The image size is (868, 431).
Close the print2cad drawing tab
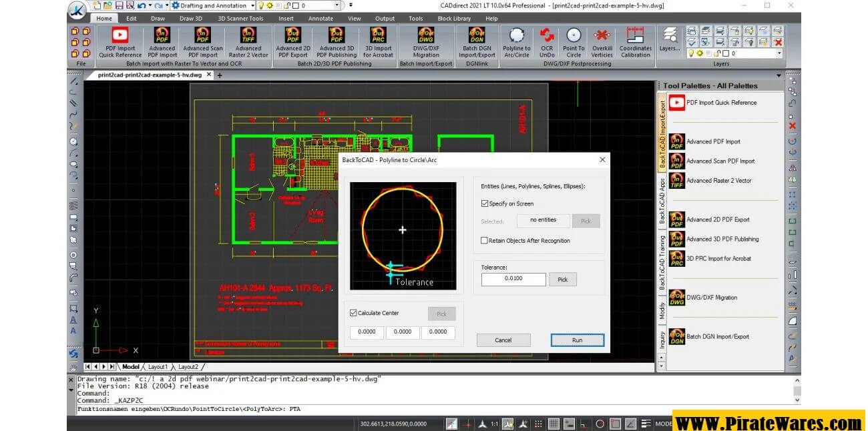tap(208, 75)
